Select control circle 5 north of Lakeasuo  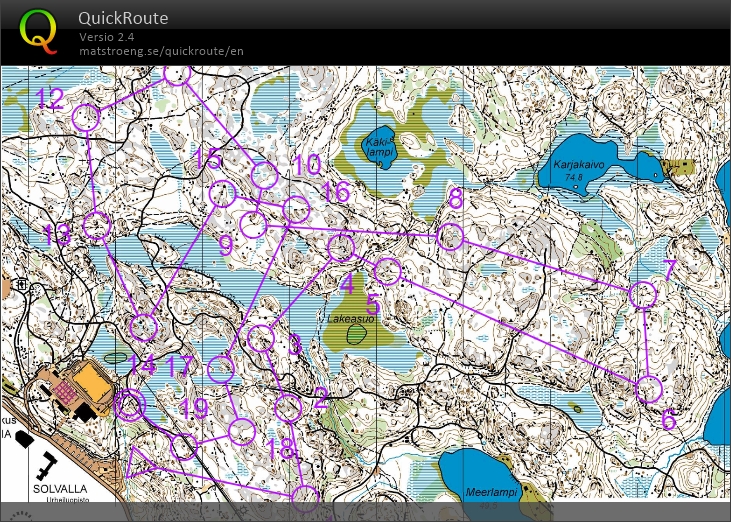click(x=388, y=271)
